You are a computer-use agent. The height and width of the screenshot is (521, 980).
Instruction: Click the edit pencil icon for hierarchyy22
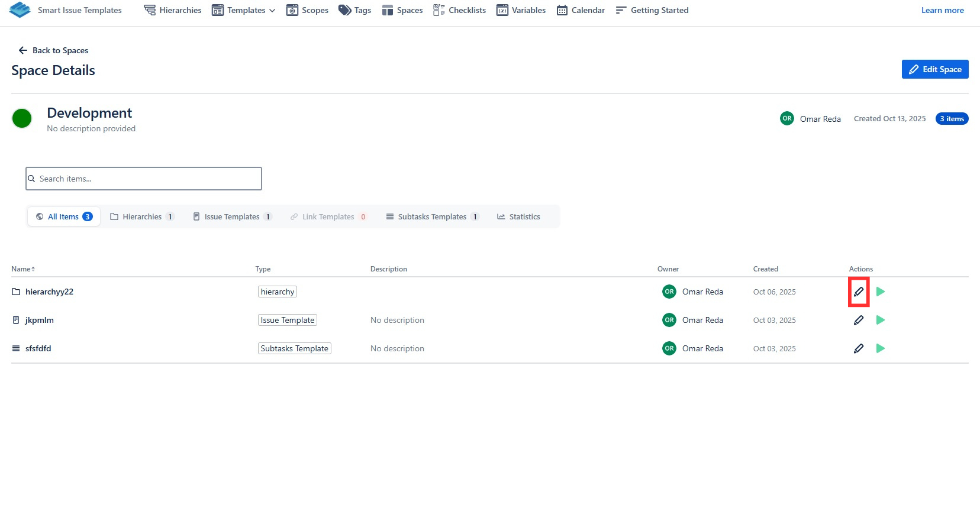coord(858,292)
